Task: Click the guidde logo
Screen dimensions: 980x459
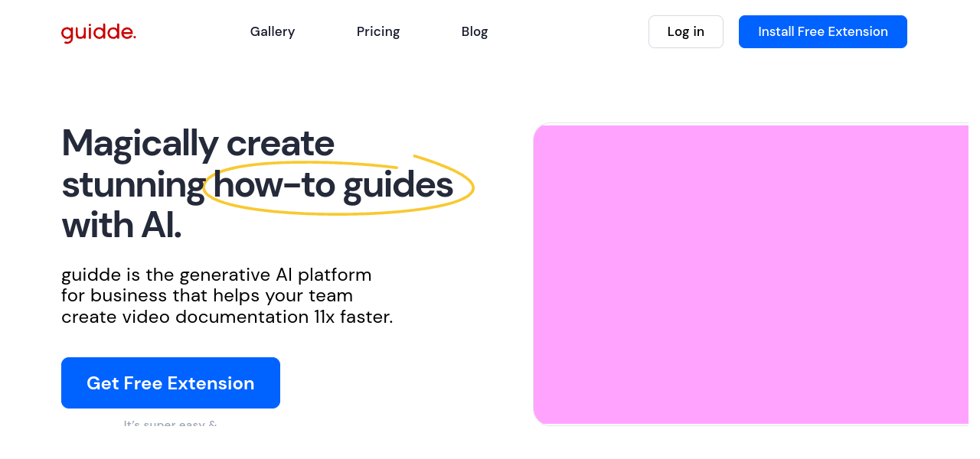Action: 98,32
